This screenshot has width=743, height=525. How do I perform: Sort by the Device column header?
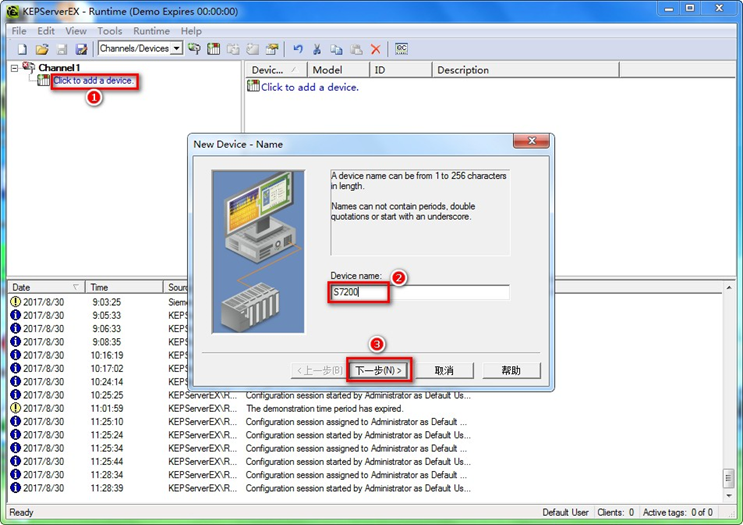(276, 70)
